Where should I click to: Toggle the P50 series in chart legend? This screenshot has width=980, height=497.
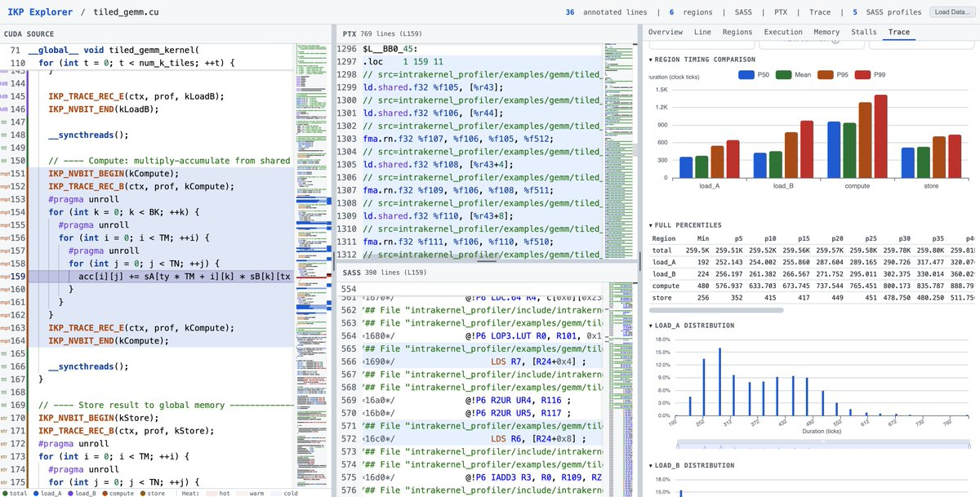tap(746, 75)
